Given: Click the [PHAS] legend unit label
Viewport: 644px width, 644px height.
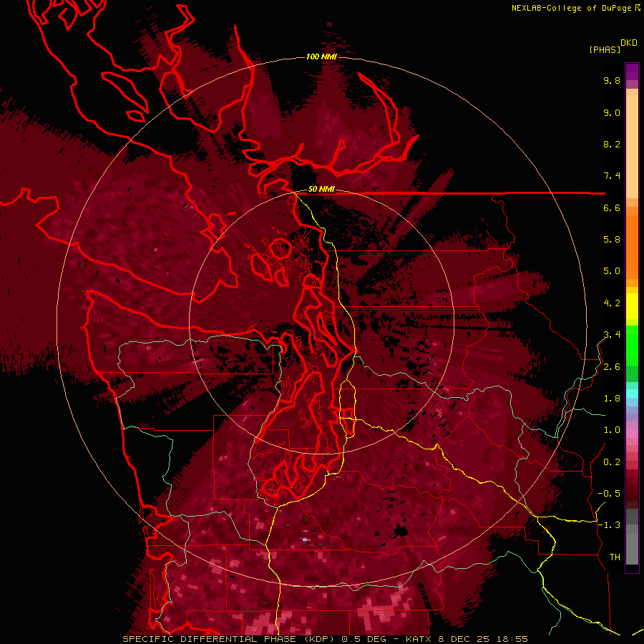Looking at the screenshot, I should pyautogui.click(x=605, y=49).
